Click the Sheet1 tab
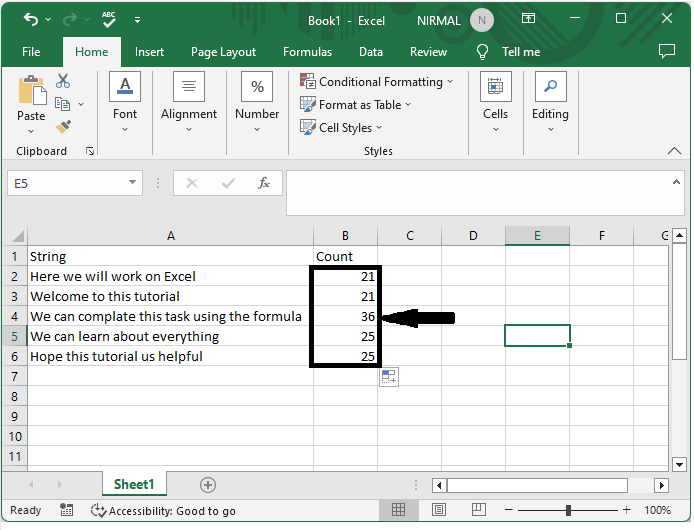Screen dimensions: 694x530 coord(134,484)
